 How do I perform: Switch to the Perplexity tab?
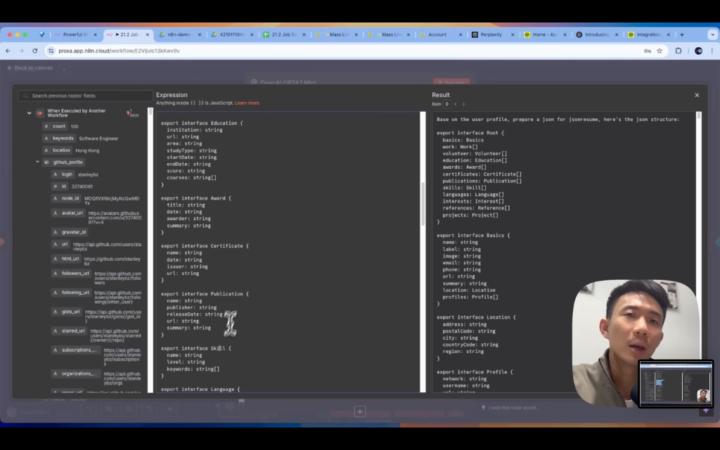click(x=491, y=34)
